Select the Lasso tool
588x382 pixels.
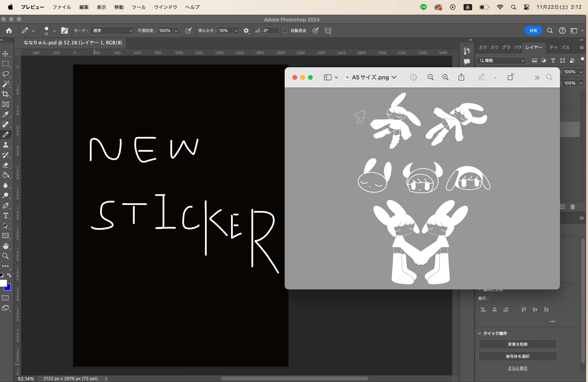5,74
